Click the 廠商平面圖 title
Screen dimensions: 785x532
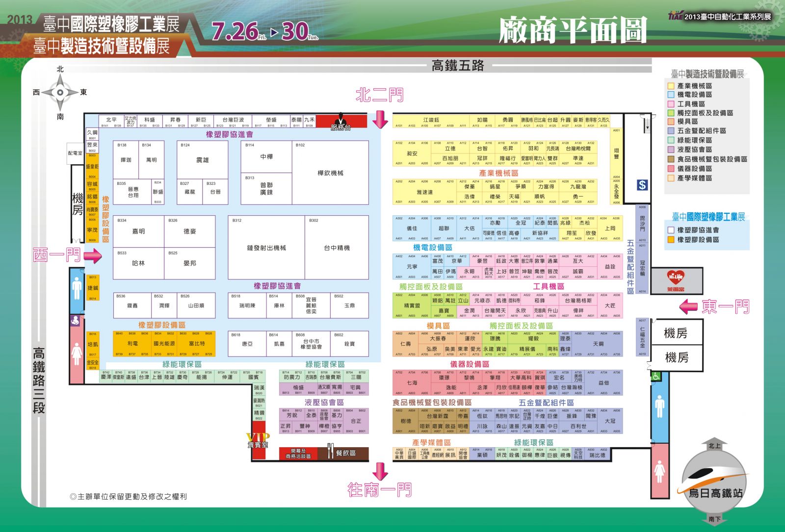573,30
